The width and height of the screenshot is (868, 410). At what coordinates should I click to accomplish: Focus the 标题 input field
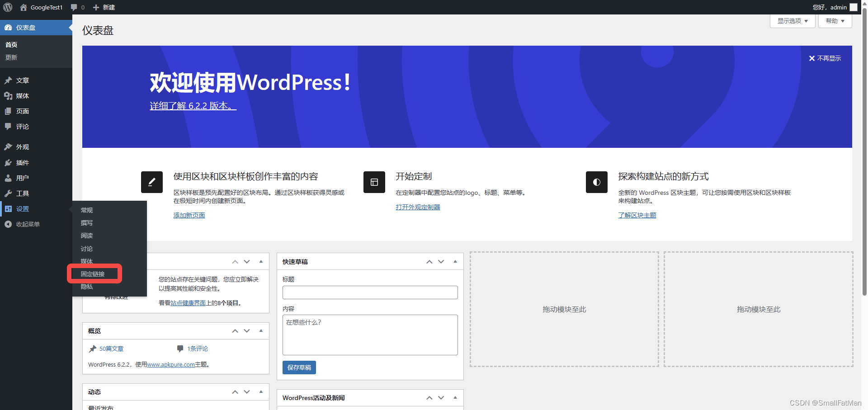[x=370, y=292]
